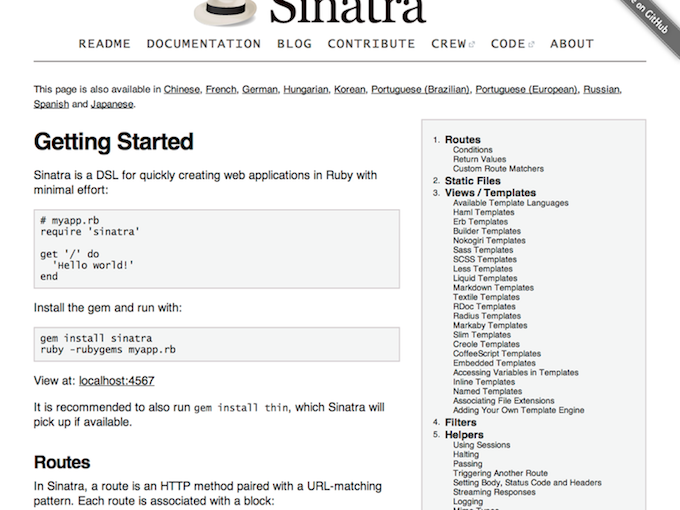This screenshot has height=510, width=680.
Task: Open Available Template Languages entry
Action: [x=511, y=203]
